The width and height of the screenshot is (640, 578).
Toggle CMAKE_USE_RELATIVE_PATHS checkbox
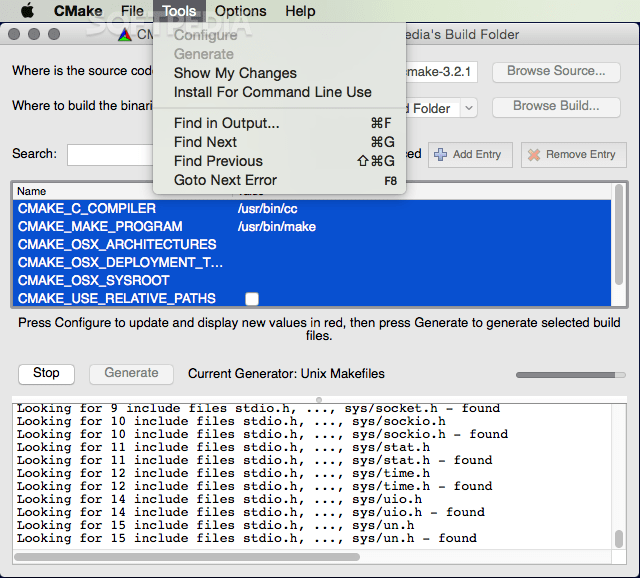point(252,299)
